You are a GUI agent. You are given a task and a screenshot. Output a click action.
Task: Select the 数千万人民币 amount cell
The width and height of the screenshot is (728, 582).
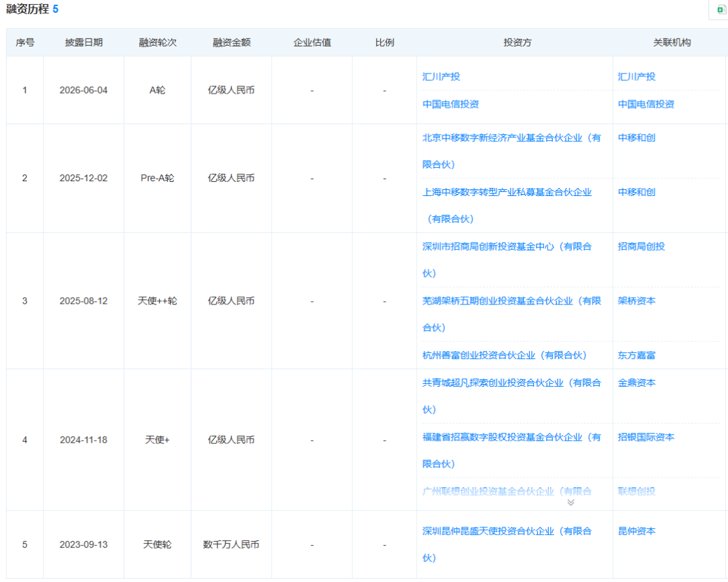(x=231, y=544)
